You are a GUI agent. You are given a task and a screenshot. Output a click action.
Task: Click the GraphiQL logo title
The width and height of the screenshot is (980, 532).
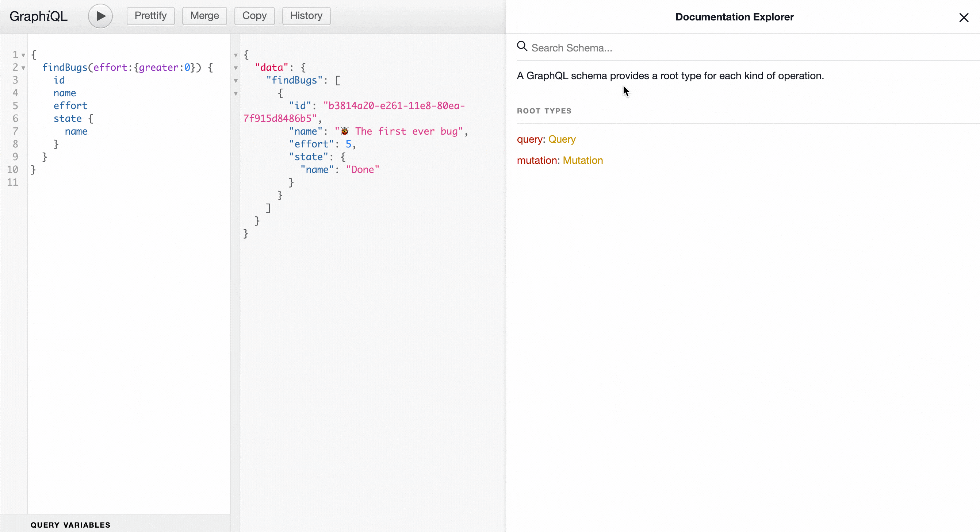pos(38,16)
